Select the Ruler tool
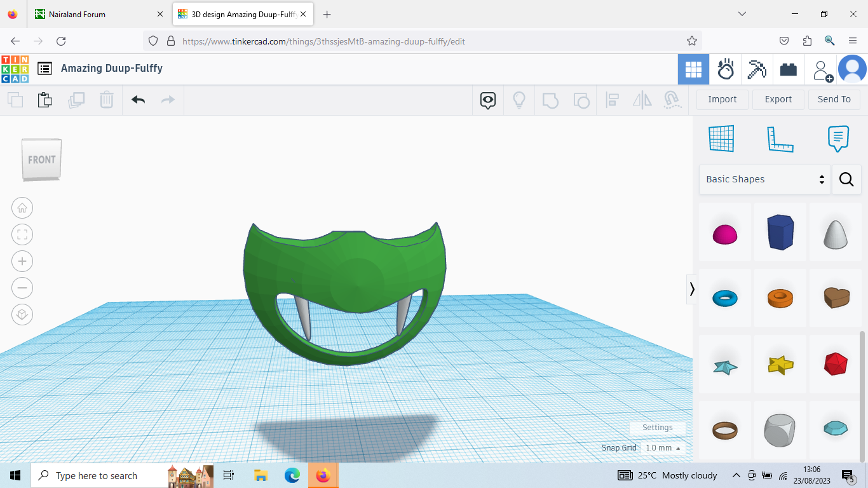 780,139
